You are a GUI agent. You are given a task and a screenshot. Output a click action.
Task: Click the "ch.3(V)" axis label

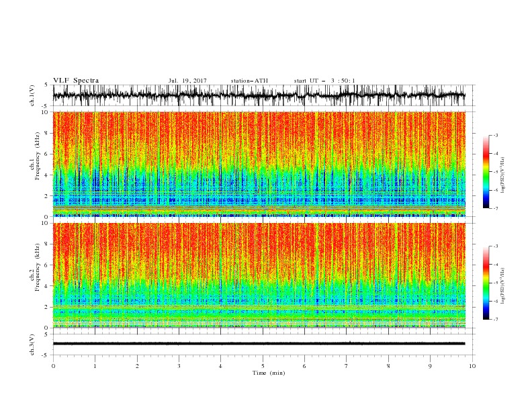(x=32, y=345)
